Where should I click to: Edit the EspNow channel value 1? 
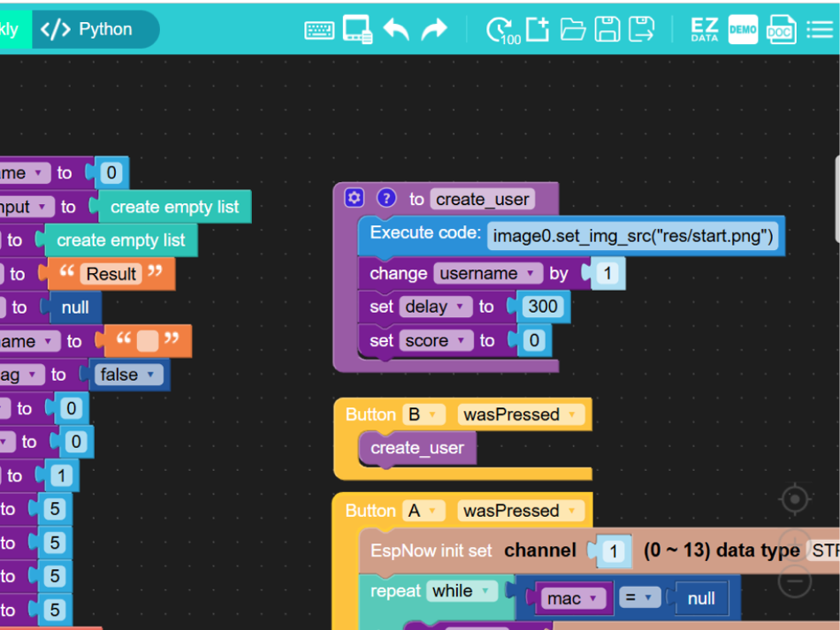pos(614,550)
